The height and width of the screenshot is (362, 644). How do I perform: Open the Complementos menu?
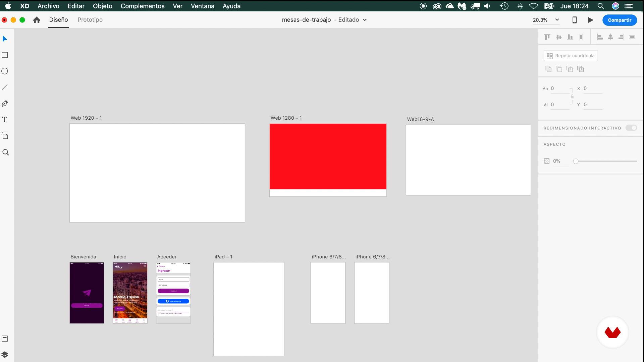point(143,6)
